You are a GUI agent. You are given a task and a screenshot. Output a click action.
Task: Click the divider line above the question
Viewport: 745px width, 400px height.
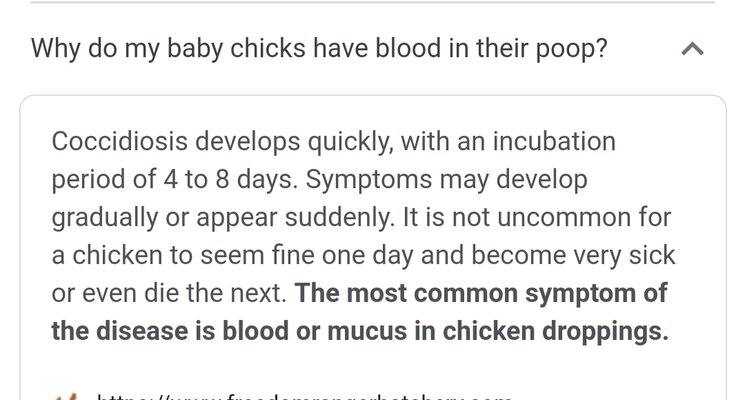tap(372, 2)
